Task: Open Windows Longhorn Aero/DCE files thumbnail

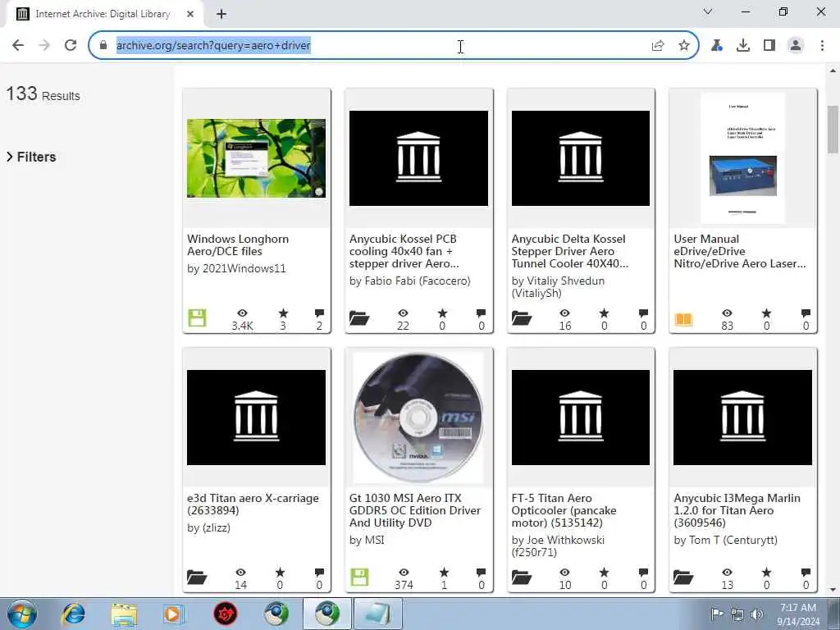Action: click(256, 158)
